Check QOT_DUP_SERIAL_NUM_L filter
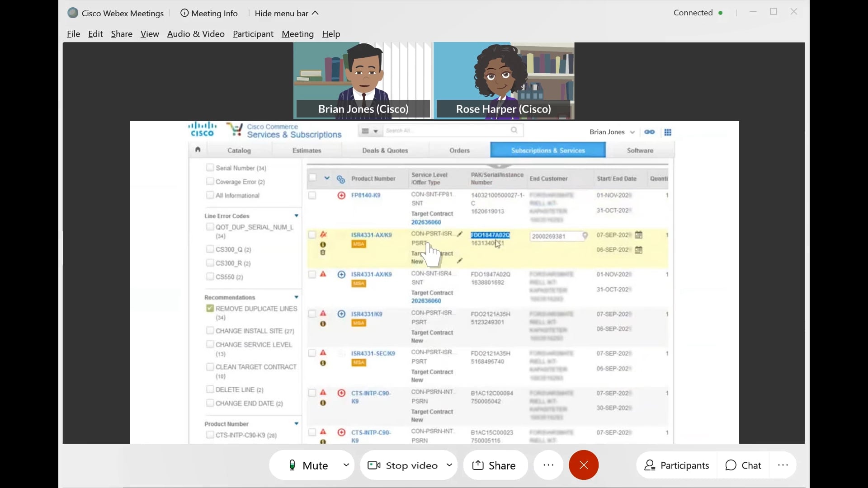The width and height of the screenshot is (868, 488). point(210,227)
